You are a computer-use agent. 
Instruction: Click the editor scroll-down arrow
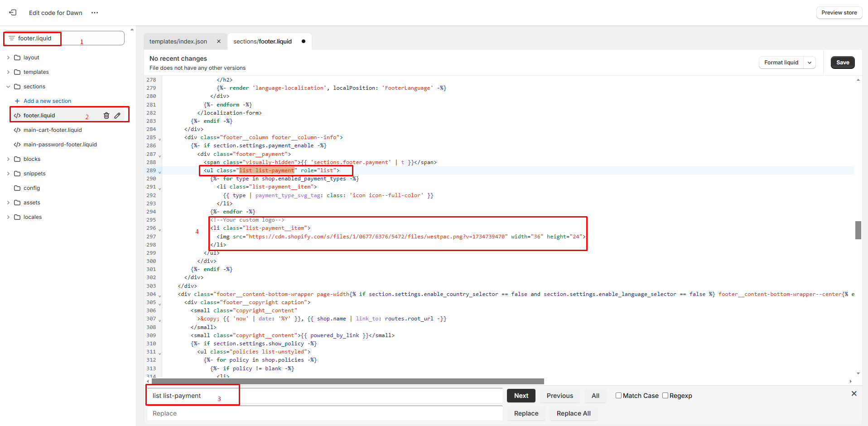[858, 373]
